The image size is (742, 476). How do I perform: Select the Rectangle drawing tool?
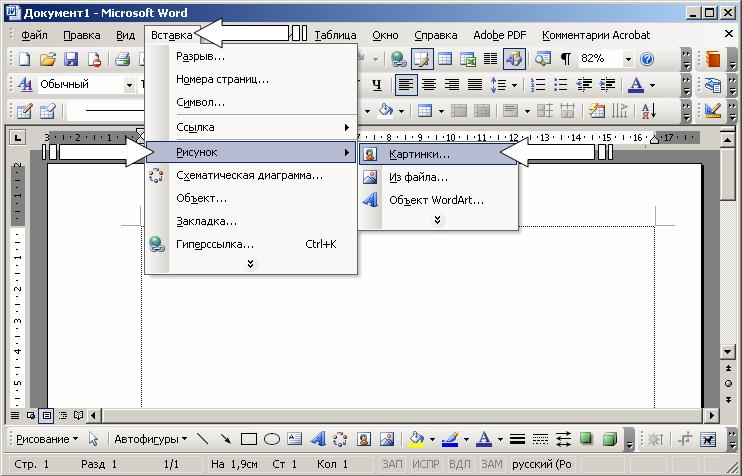pos(249,439)
